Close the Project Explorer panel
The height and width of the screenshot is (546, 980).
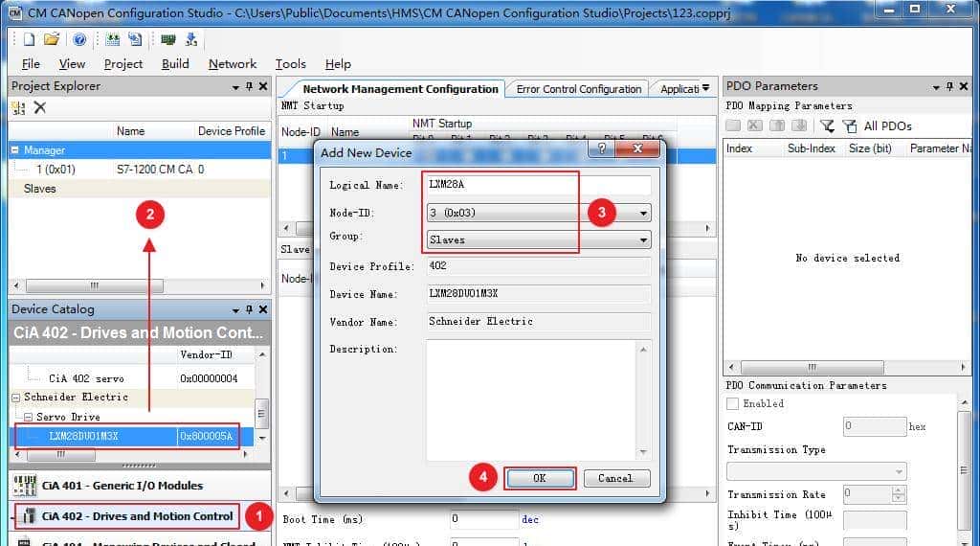[263, 86]
